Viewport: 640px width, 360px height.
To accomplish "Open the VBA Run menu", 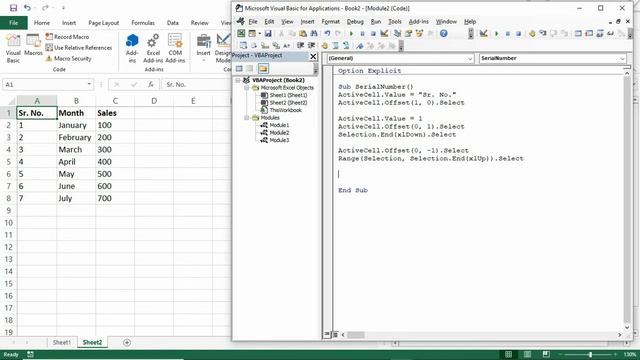I will point(376,22).
